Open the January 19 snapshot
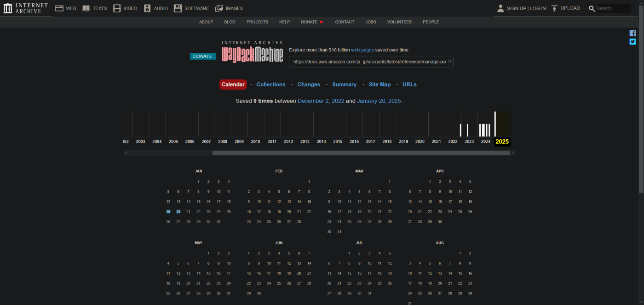Image resolution: width=644 pixels, height=305 pixels. 168,212
